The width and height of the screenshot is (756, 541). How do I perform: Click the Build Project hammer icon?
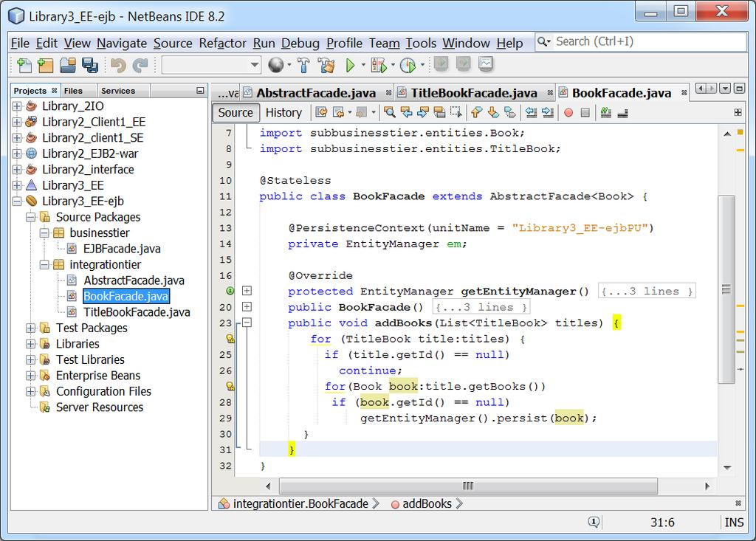coord(303,65)
